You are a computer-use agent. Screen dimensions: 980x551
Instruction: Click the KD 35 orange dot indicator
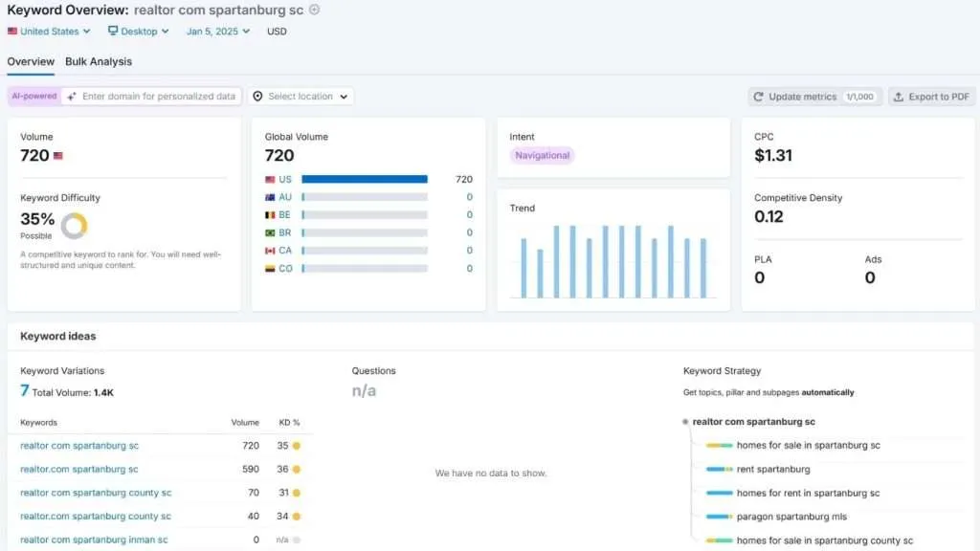[x=297, y=446]
